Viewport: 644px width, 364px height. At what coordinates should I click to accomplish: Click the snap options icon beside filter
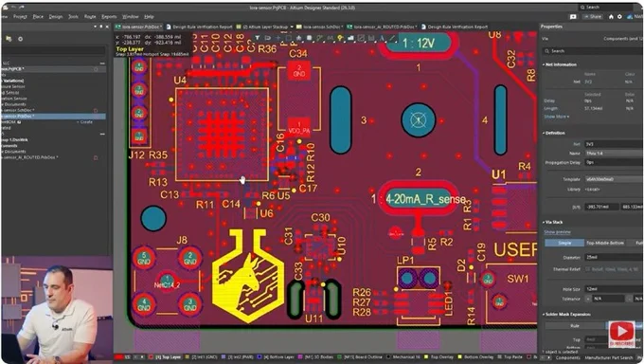pos(267,38)
